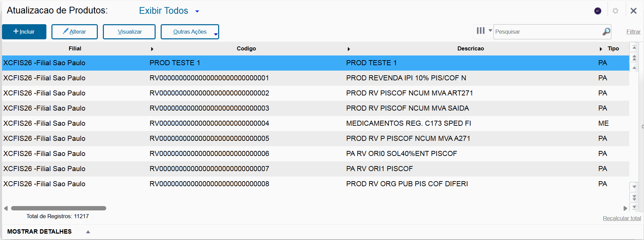Open the gear settings icon
The height and width of the screenshot is (240, 644).
tap(615, 11)
